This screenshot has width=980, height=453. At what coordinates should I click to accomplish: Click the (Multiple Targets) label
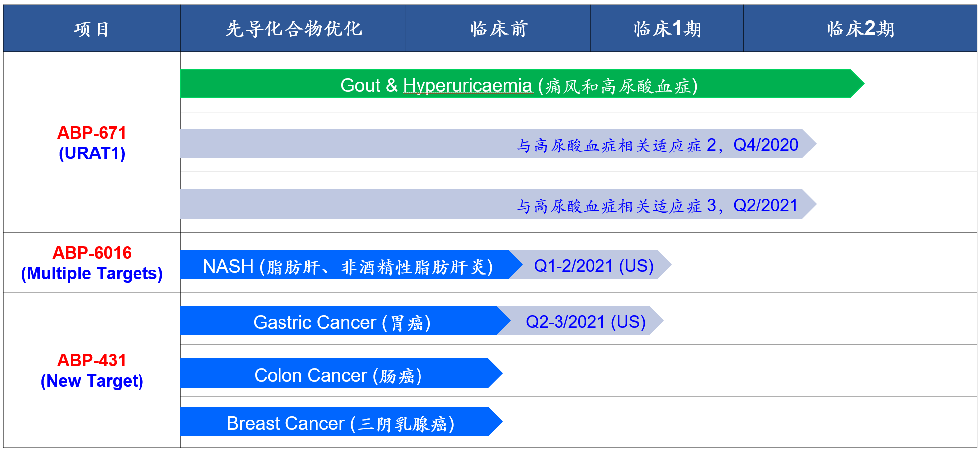pyautogui.click(x=92, y=273)
